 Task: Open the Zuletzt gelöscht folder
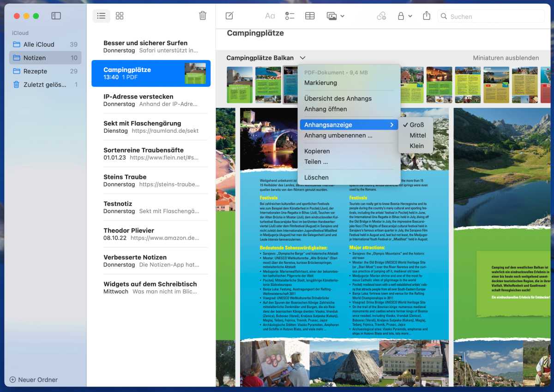click(45, 84)
